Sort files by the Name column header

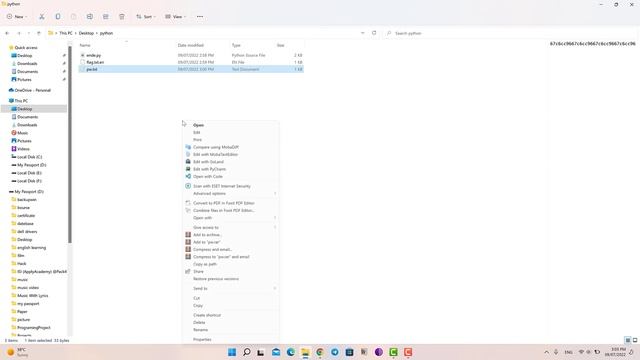coord(85,45)
